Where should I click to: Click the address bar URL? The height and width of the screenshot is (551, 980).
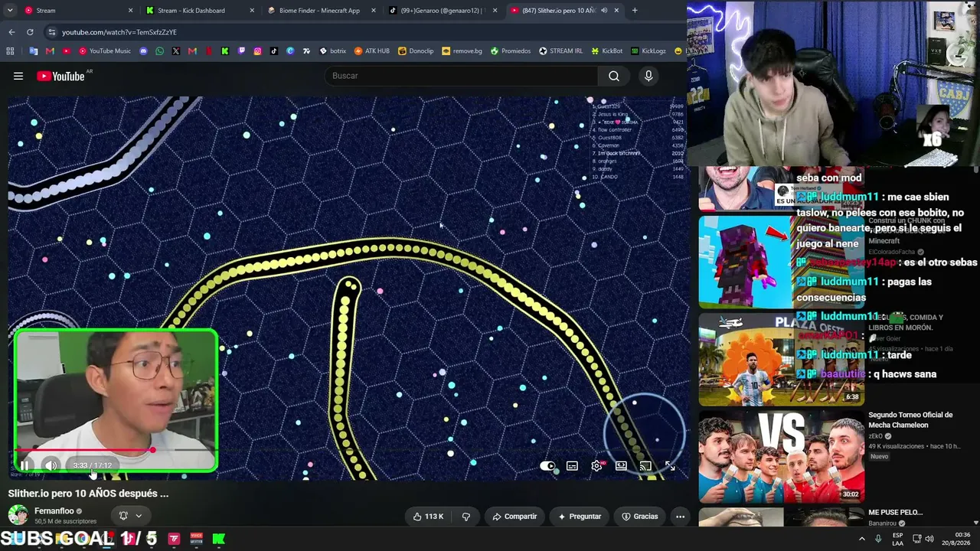pyautogui.click(x=119, y=32)
